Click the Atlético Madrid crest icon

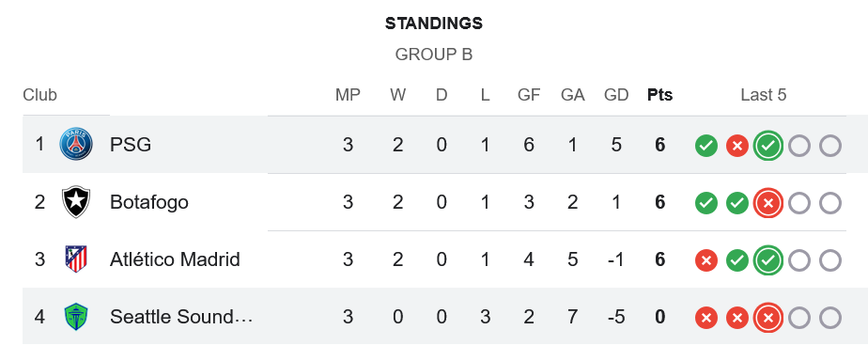point(76,259)
